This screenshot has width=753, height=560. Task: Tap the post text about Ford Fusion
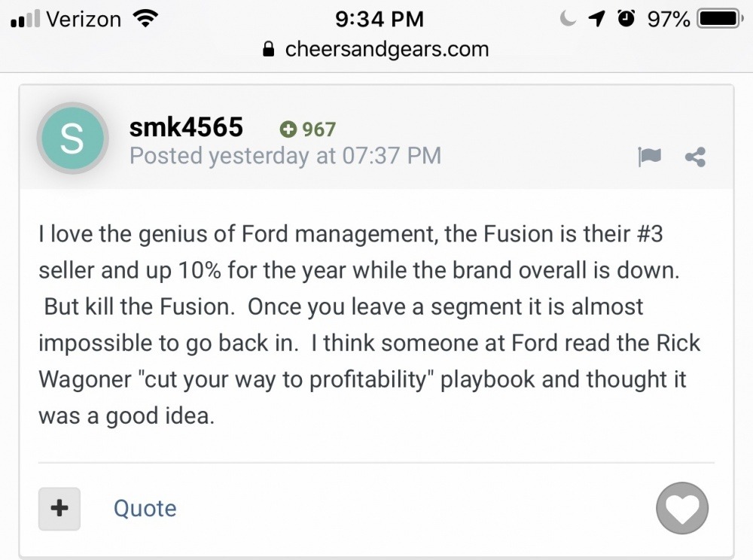click(369, 325)
